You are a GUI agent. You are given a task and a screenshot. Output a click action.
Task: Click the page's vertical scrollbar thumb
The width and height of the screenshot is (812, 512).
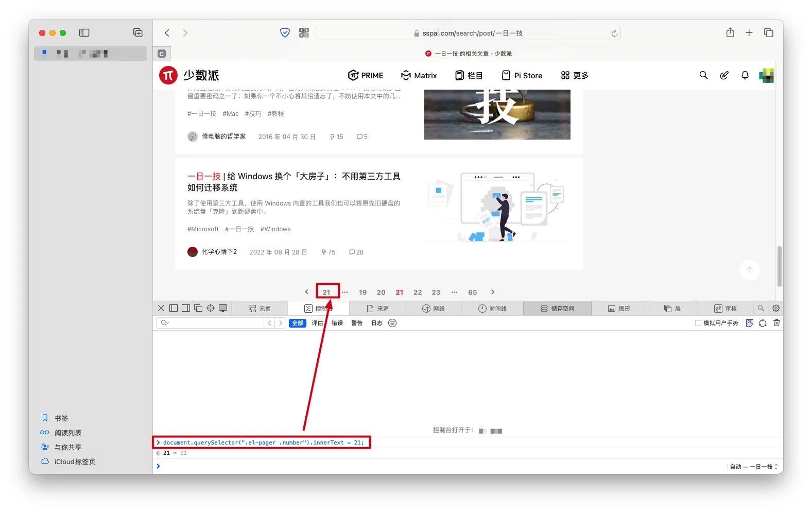780,266
